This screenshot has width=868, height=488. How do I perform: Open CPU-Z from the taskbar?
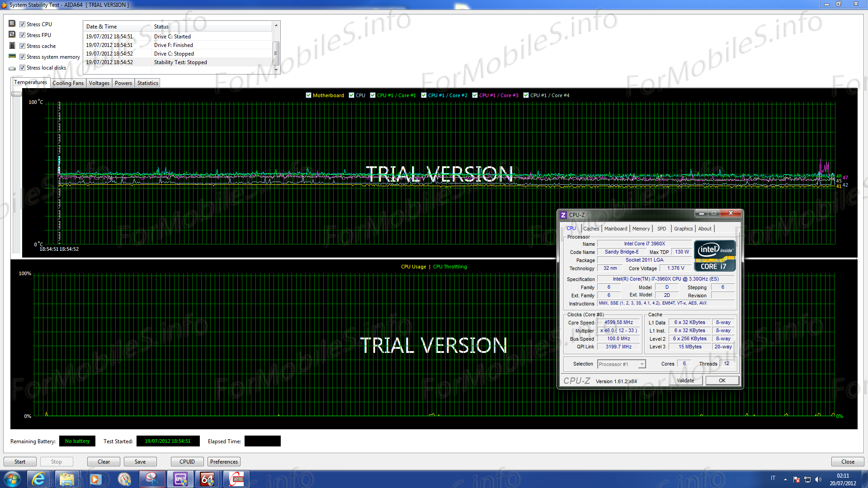click(x=180, y=479)
